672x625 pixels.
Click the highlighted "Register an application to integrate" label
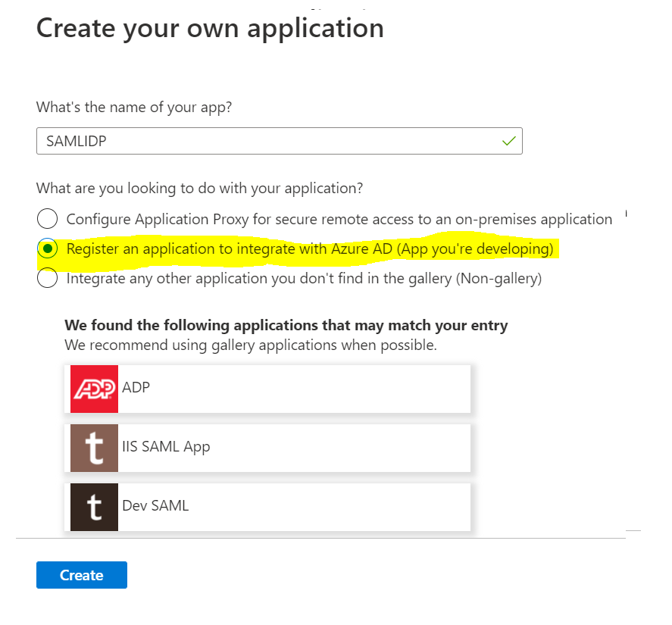(310, 248)
